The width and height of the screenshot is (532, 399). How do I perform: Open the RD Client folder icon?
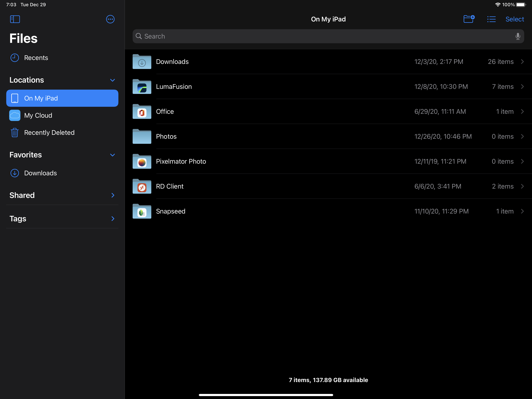pyautogui.click(x=142, y=186)
